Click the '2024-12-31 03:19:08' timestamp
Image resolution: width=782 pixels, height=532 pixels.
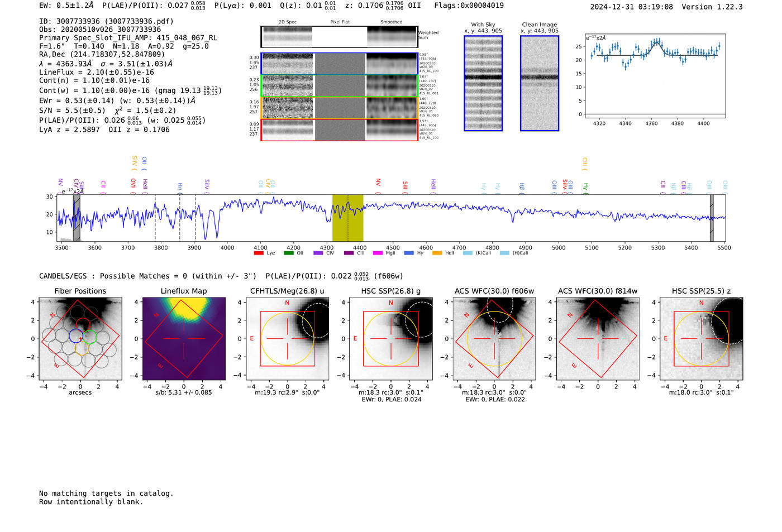[632, 7]
